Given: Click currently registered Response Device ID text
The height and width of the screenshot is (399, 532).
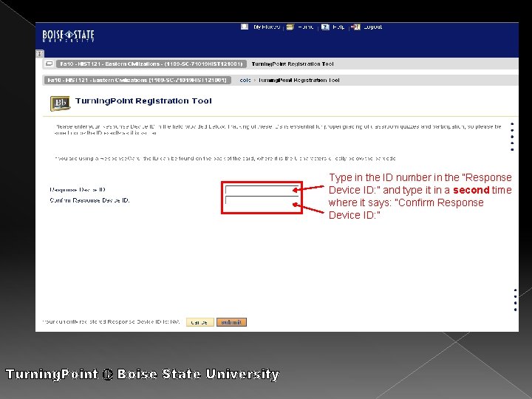Looking at the screenshot, I should coord(112,321).
